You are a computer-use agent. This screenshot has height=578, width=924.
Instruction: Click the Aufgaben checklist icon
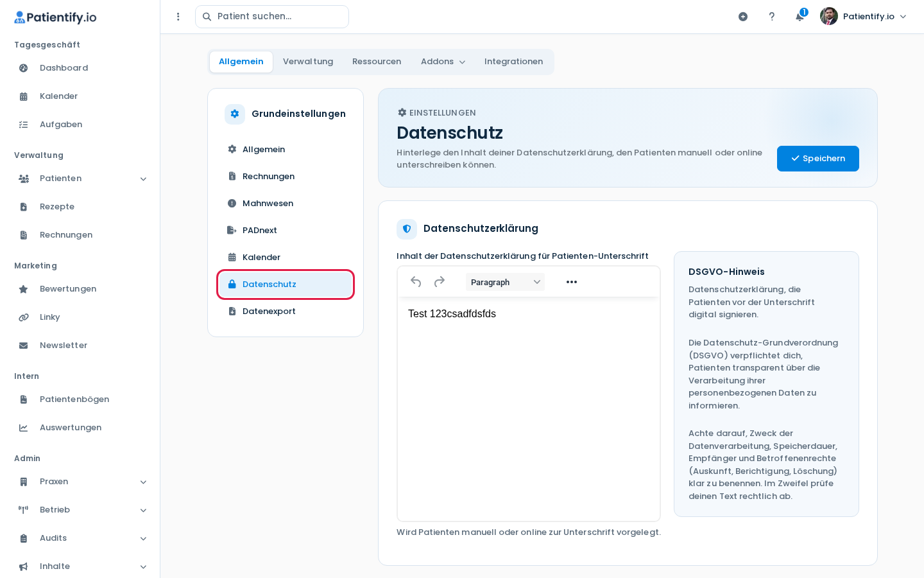24,125
